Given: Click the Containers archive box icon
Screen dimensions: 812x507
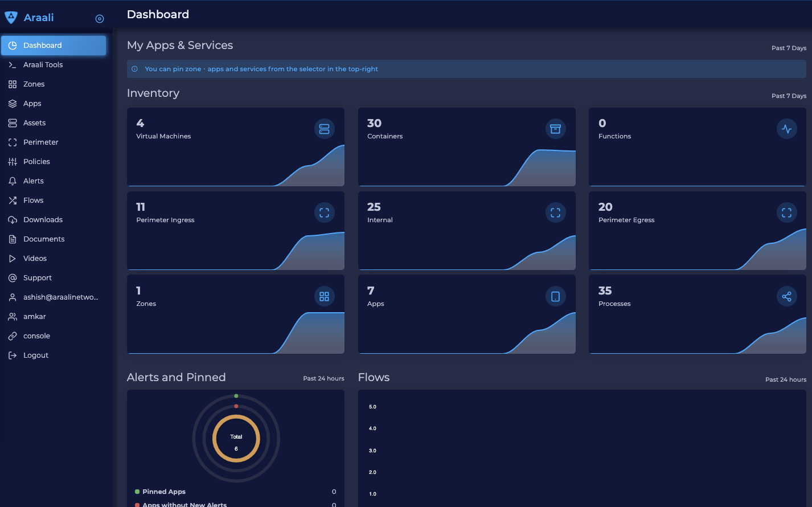Looking at the screenshot, I should 556,129.
